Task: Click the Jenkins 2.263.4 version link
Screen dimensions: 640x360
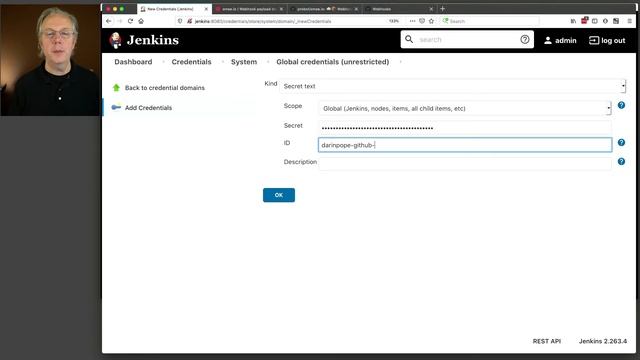Action: point(602,341)
